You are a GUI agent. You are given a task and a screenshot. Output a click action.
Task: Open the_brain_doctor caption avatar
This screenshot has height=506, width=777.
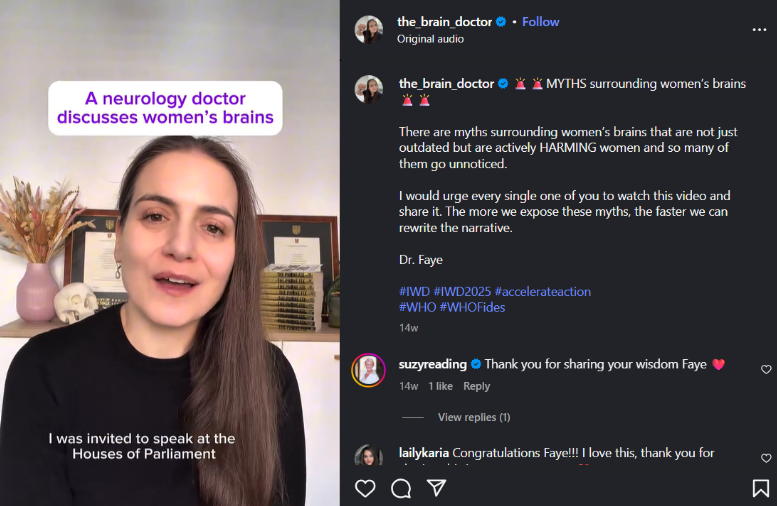point(369,89)
